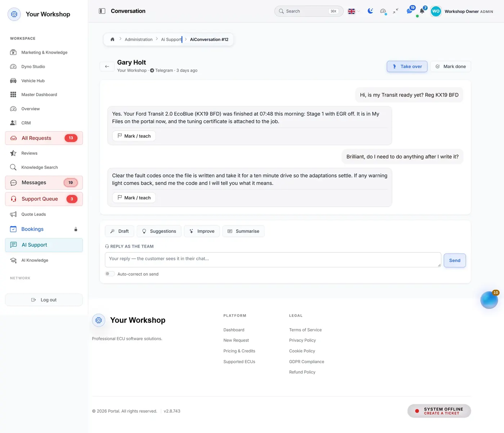The width and height of the screenshot is (504, 433).
Task: Toggle Auto-correct on send switch
Action: click(x=110, y=274)
